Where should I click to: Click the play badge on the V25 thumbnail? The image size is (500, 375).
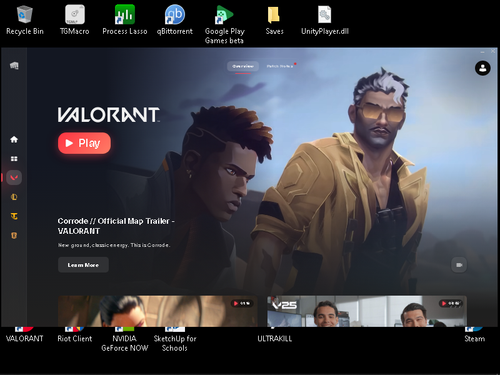451,303
